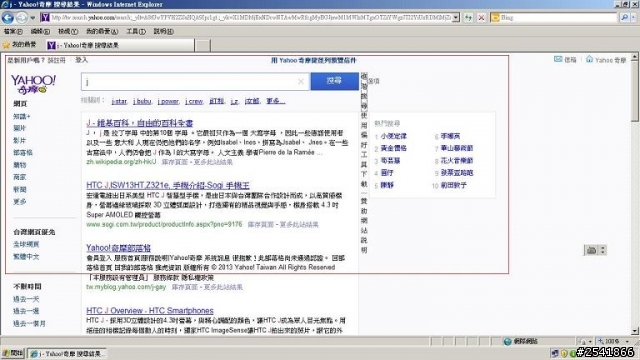Open the J - 維基百科 search result
This screenshot has height=360, width=640.
coord(140,123)
